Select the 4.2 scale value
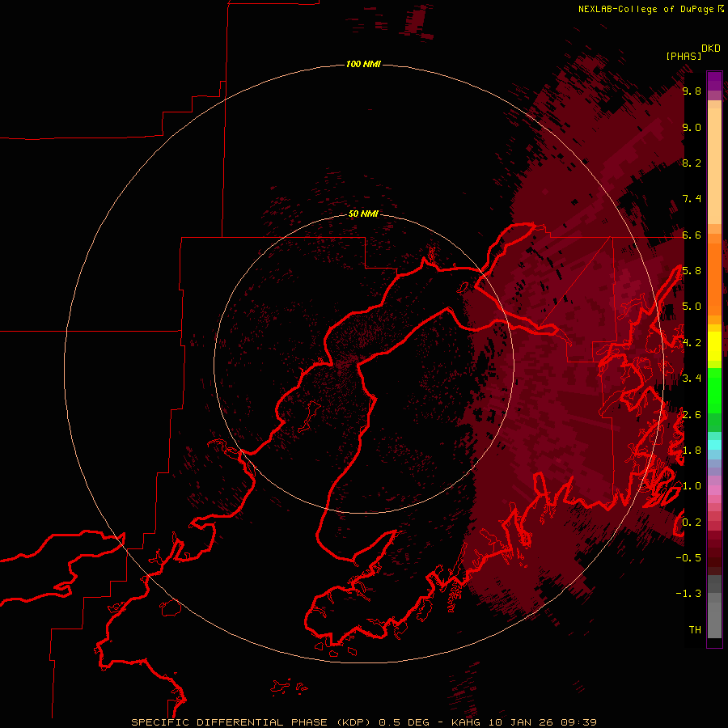Image resolution: width=728 pixels, height=728 pixels. coord(692,343)
